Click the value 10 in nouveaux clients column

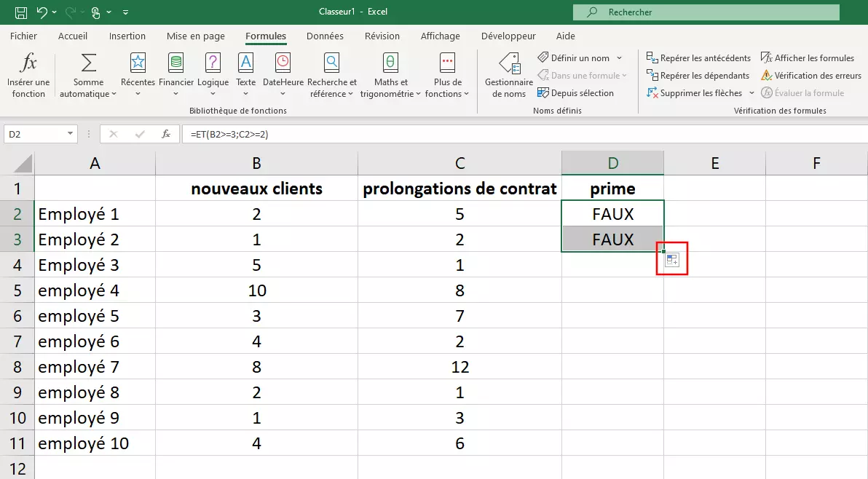tap(256, 290)
